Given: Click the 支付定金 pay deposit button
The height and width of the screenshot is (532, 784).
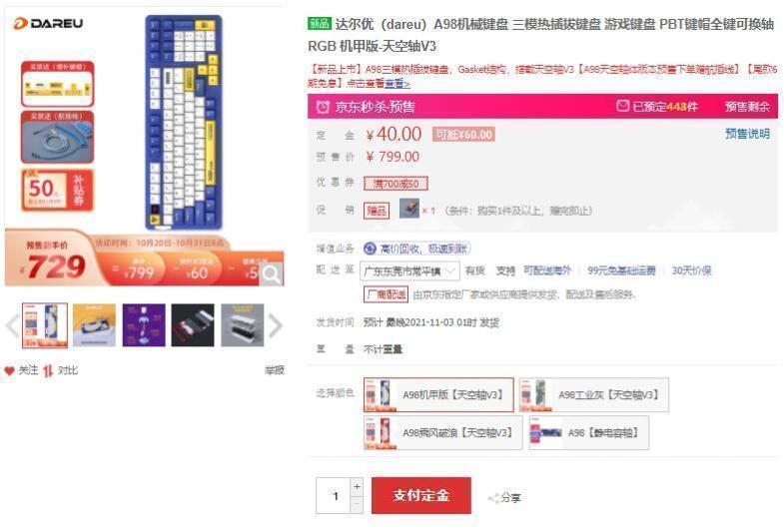Looking at the screenshot, I should [421, 495].
